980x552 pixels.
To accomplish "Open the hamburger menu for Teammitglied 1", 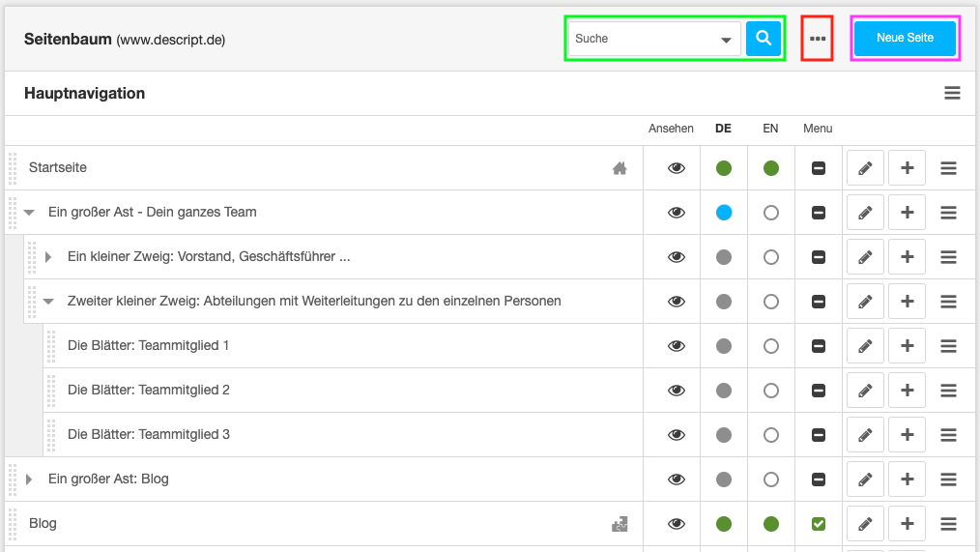I will tap(948, 346).
